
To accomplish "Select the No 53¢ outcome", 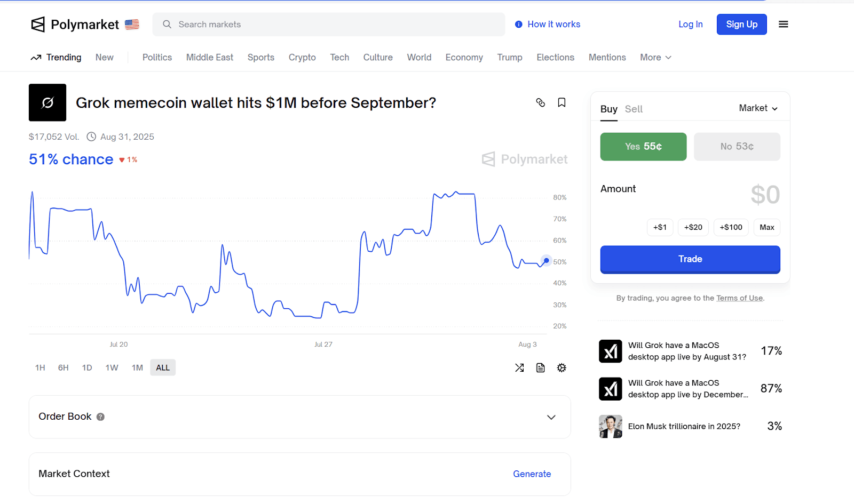I will tap(737, 147).
